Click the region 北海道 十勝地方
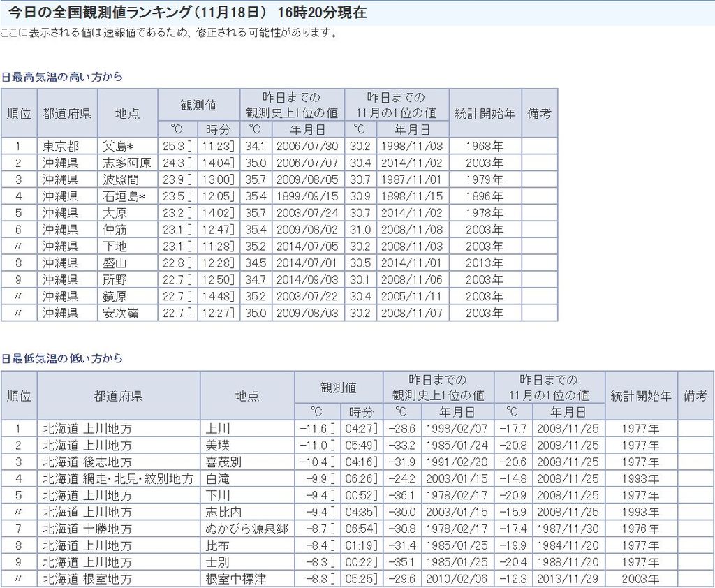Screen dimensions: 715x588 click(x=87, y=529)
